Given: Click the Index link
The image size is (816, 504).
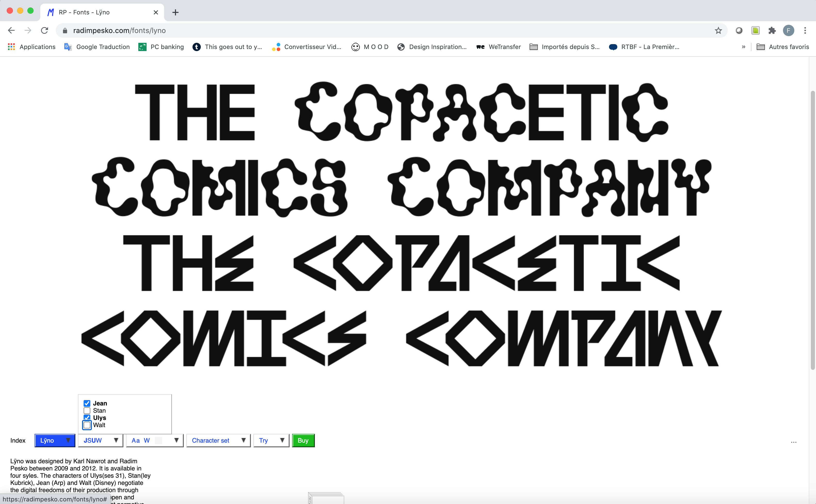Looking at the screenshot, I should [18, 440].
